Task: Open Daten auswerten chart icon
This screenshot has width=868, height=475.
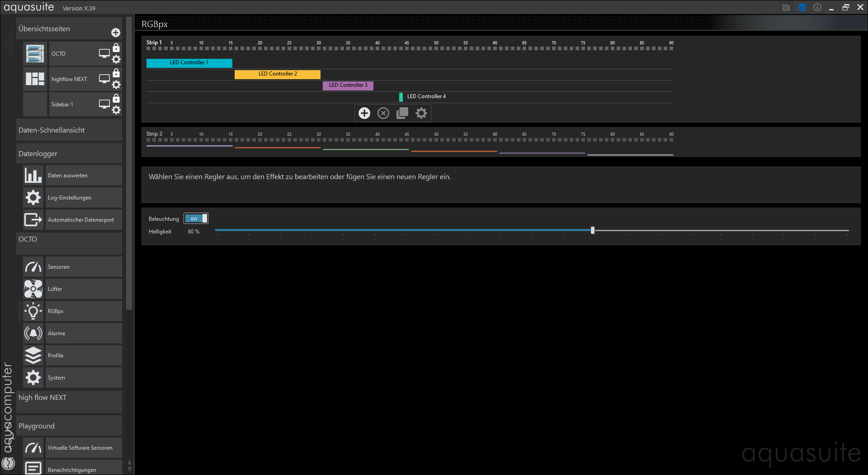Action: point(33,175)
